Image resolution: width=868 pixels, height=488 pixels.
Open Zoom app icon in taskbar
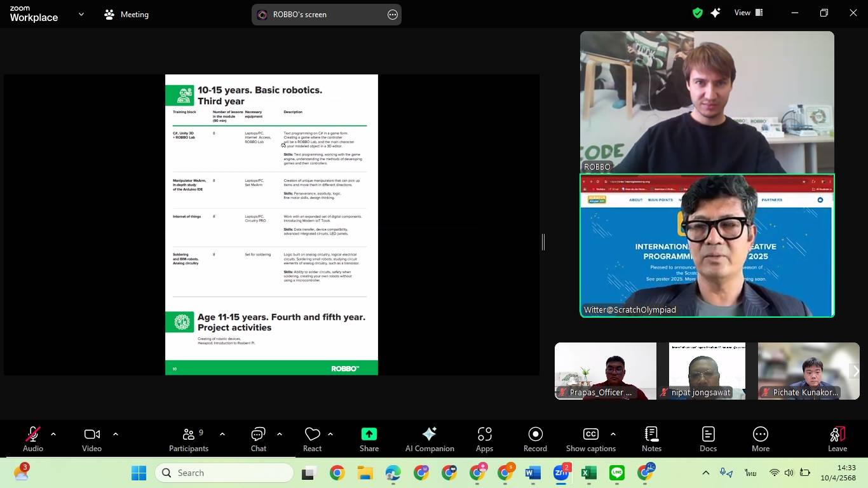tap(561, 473)
